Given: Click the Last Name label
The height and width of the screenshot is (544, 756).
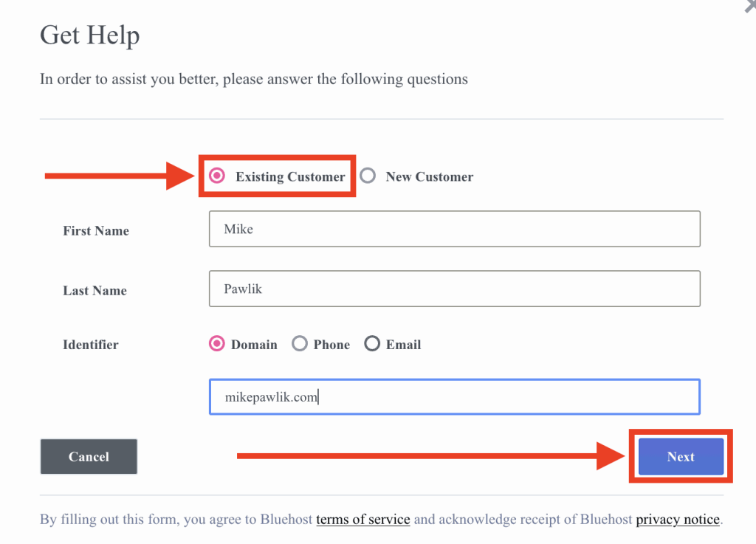Looking at the screenshot, I should point(94,291).
